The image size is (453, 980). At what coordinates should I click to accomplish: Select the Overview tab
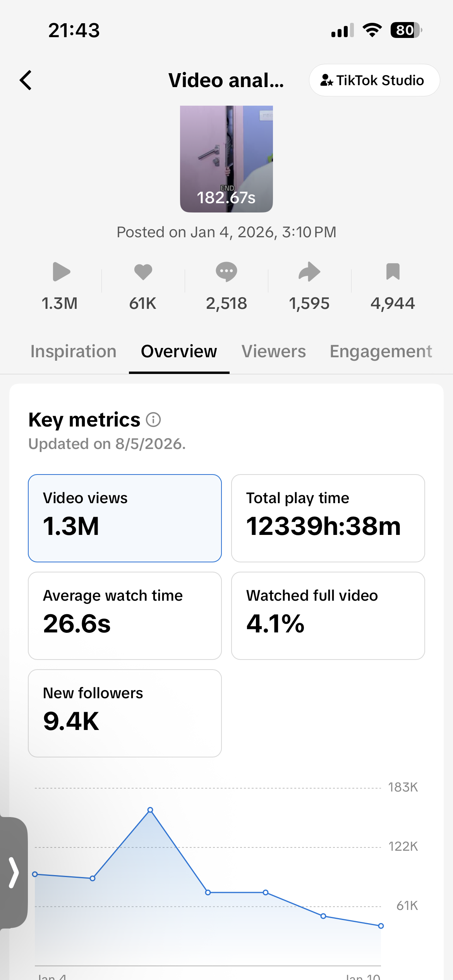coord(179,351)
